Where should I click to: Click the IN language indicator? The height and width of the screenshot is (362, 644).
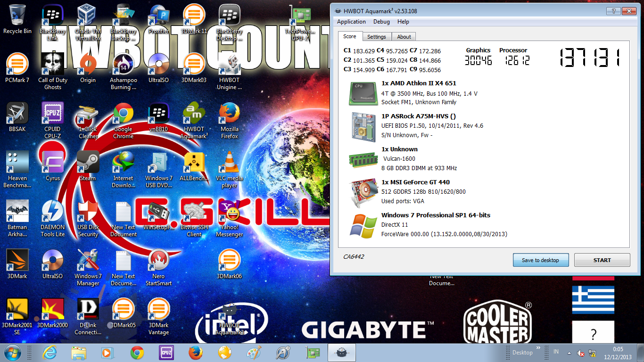[556, 352]
